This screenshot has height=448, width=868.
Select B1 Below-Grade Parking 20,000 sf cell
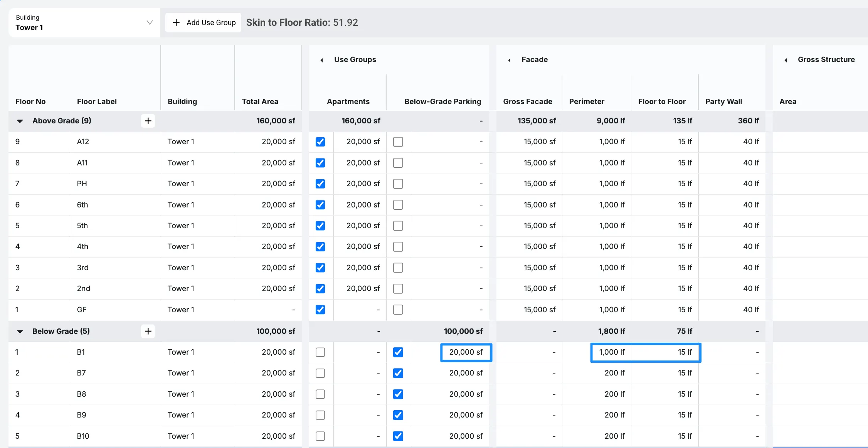point(466,352)
